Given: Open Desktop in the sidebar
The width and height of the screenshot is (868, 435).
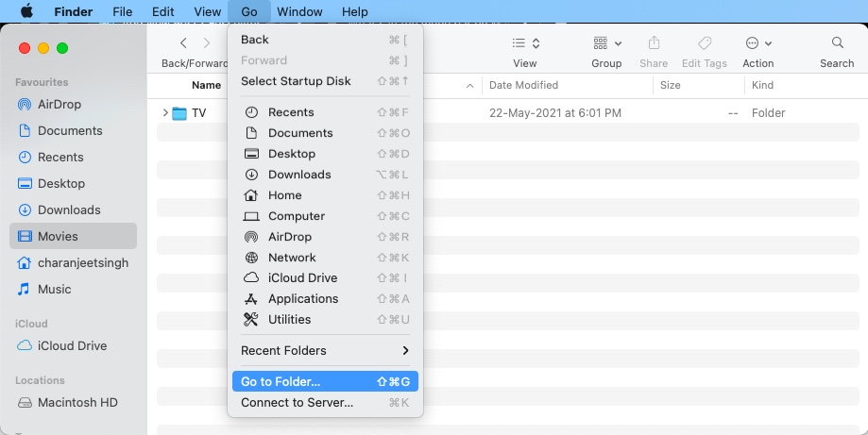Looking at the screenshot, I should 73,183.
